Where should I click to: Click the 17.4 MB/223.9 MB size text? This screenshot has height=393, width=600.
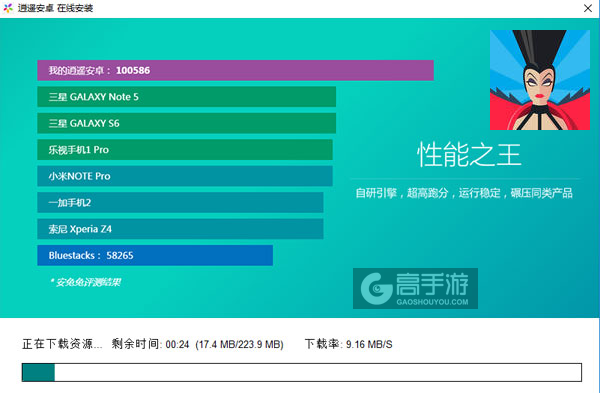240,344
